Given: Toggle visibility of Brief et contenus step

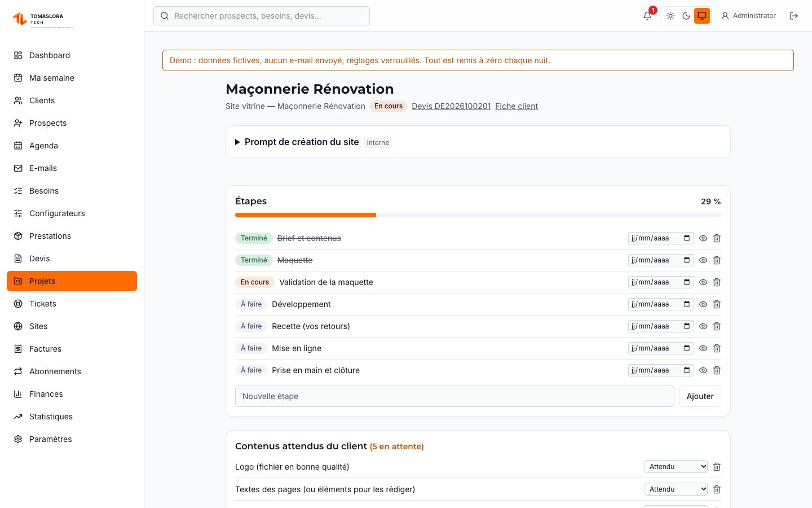Looking at the screenshot, I should click(x=703, y=238).
